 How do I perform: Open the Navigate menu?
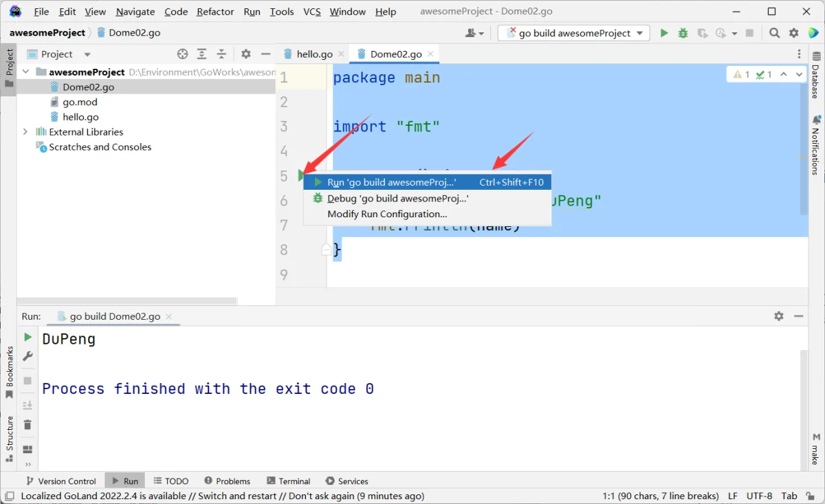point(135,12)
